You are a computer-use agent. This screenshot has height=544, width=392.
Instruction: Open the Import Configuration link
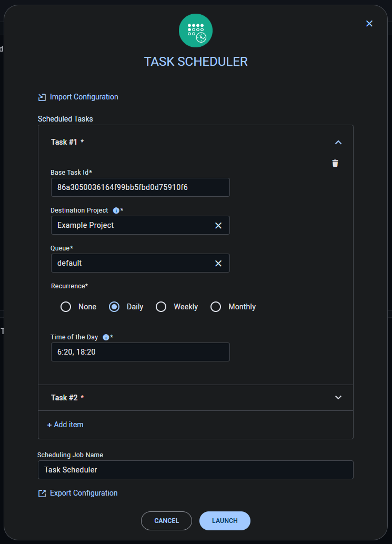[x=84, y=97]
